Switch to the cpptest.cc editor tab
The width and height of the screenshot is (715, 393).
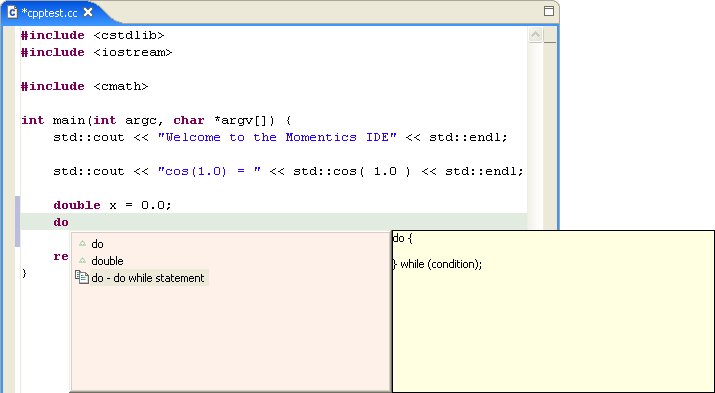click(x=49, y=13)
